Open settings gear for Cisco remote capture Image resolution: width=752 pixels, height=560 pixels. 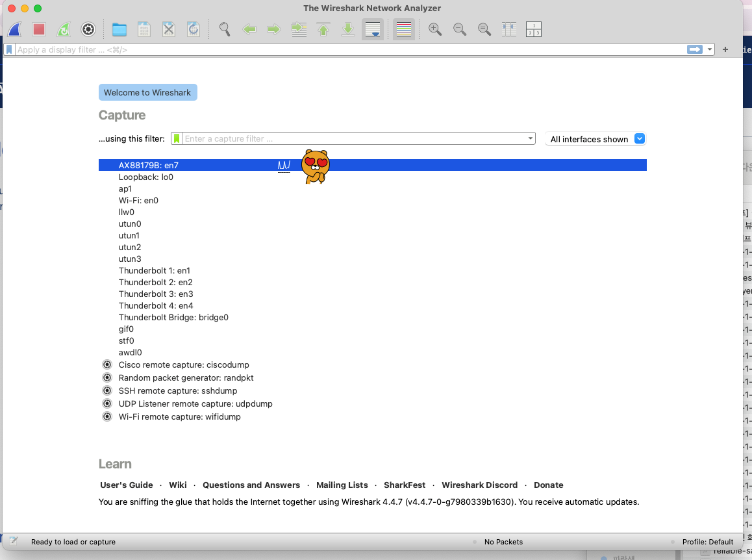pyautogui.click(x=107, y=364)
